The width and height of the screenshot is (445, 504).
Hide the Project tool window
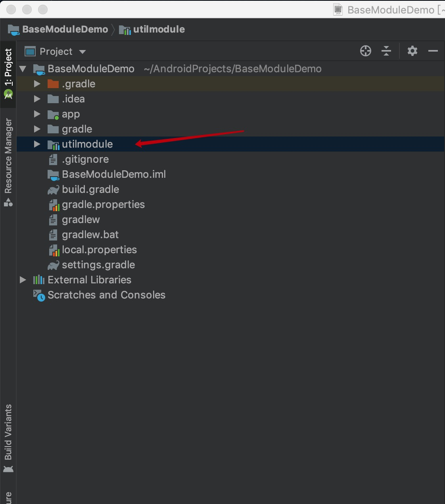pos(433,51)
